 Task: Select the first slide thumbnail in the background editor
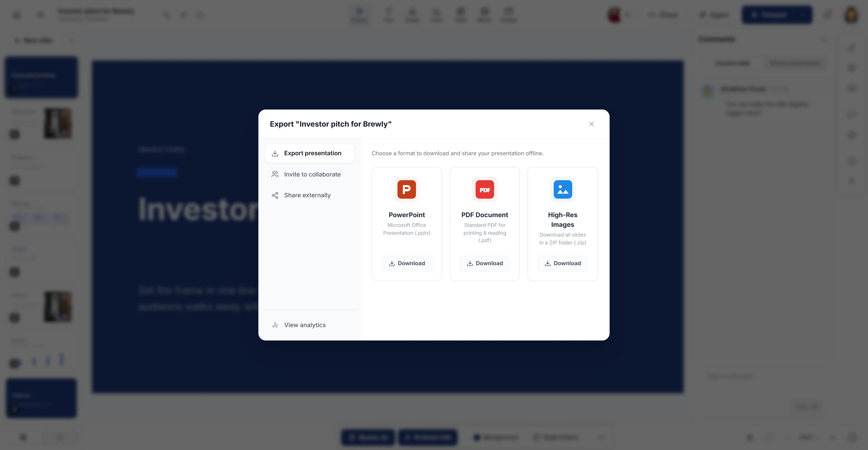[x=41, y=77]
